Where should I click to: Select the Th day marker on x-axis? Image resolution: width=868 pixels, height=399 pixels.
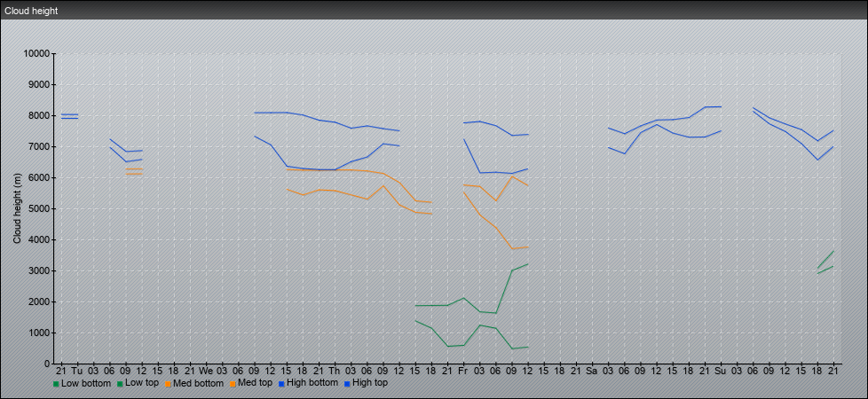[x=334, y=370]
